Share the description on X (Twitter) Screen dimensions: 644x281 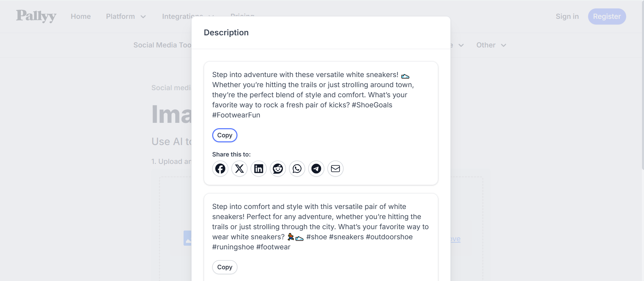click(239, 169)
